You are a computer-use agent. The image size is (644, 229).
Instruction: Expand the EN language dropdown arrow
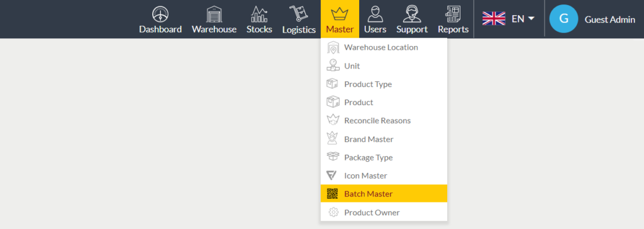pos(531,18)
